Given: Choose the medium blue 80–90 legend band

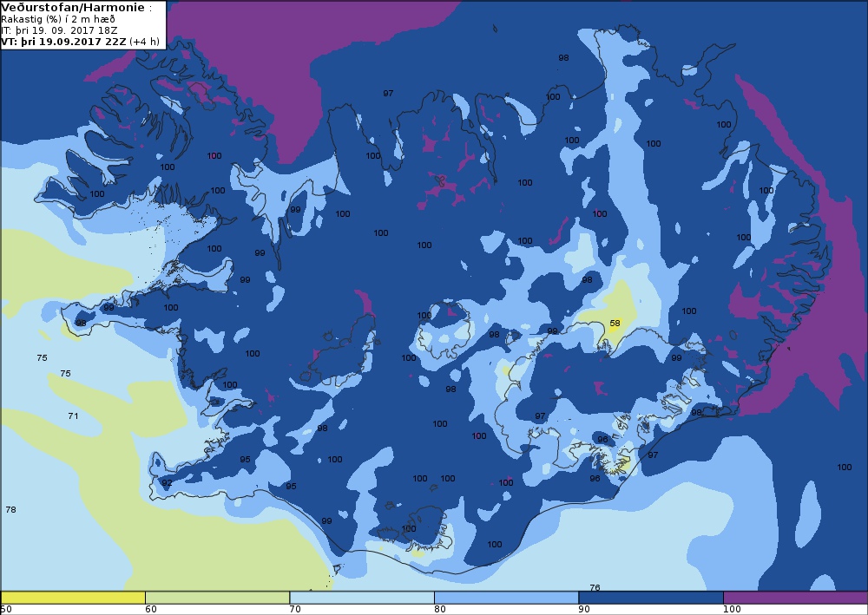Looking at the screenshot, I should coord(507,598).
